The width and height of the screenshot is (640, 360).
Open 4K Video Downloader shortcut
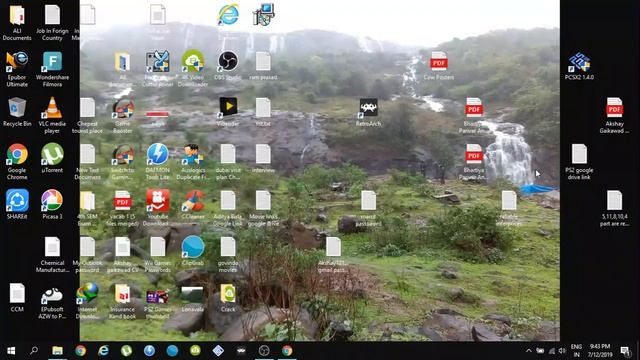tap(193, 61)
